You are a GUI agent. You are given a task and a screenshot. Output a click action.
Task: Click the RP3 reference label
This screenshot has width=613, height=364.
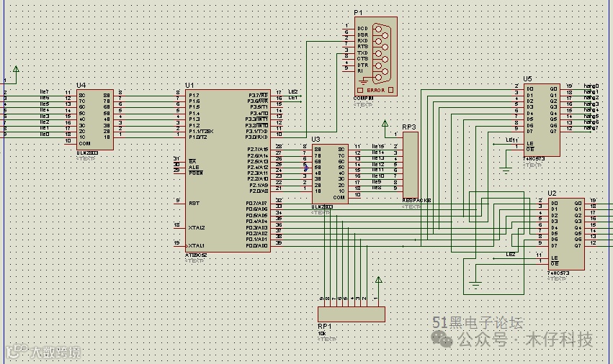click(x=409, y=127)
